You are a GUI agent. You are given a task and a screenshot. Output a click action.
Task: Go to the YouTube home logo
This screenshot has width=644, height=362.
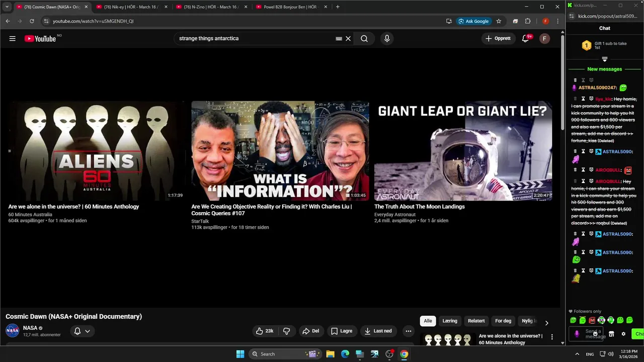coord(40,39)
